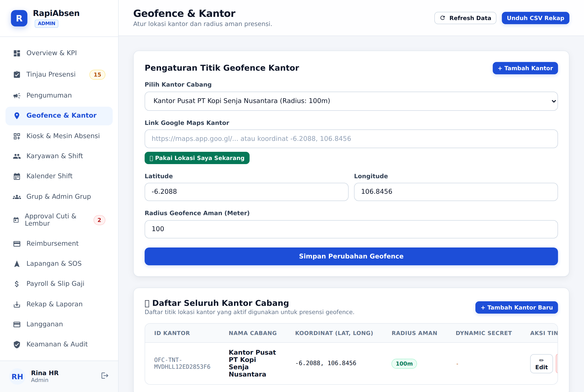Screen dimensions: 584x392
Task: Click the Kiosk & Mesin Absensi icon
Action: click(17, 136)
